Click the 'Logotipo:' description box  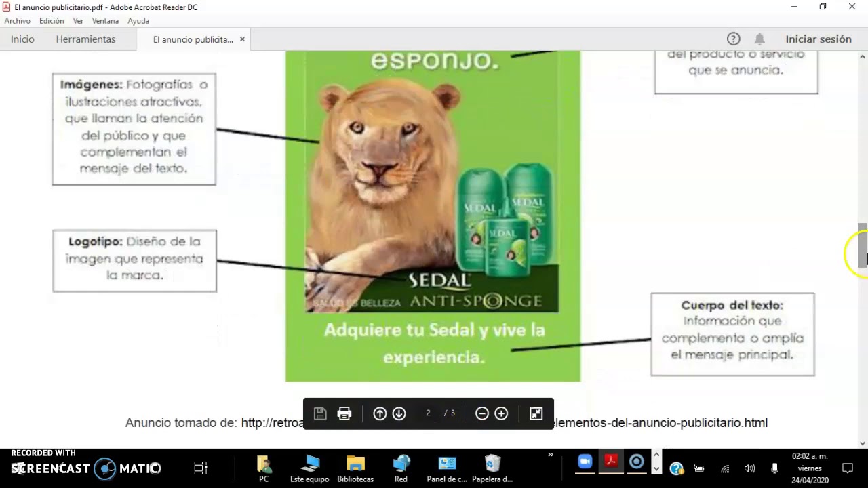(x=134, y=261)
